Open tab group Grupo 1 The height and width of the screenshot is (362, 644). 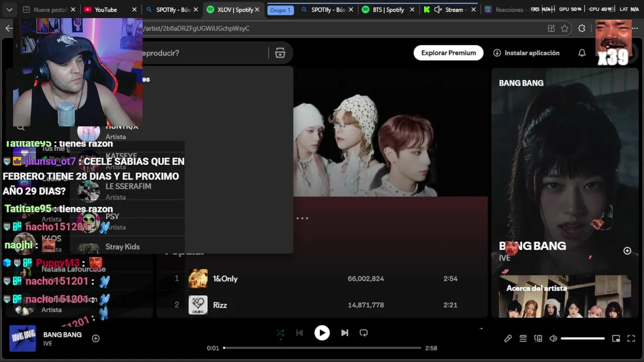click(x=281, y=10)
